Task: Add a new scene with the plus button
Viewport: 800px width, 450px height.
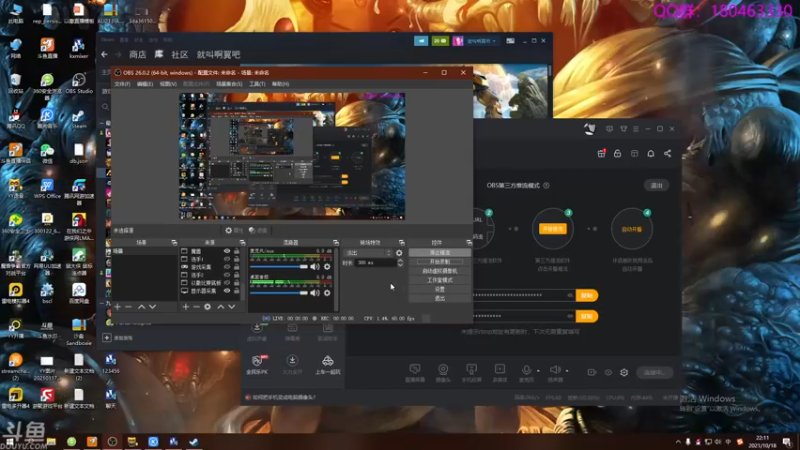Action: click(x=118, y=307)
